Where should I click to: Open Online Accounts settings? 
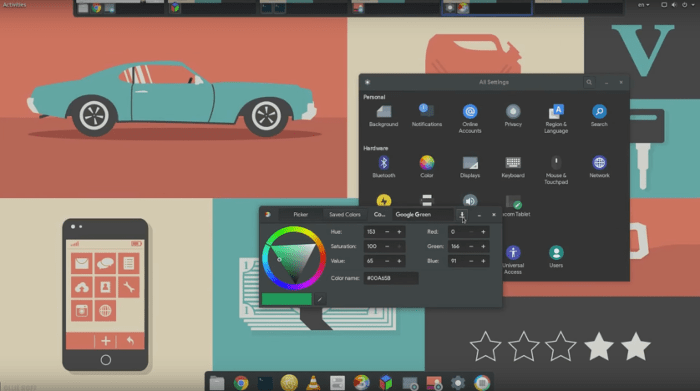pyautogui.click(x=470, y=119)
